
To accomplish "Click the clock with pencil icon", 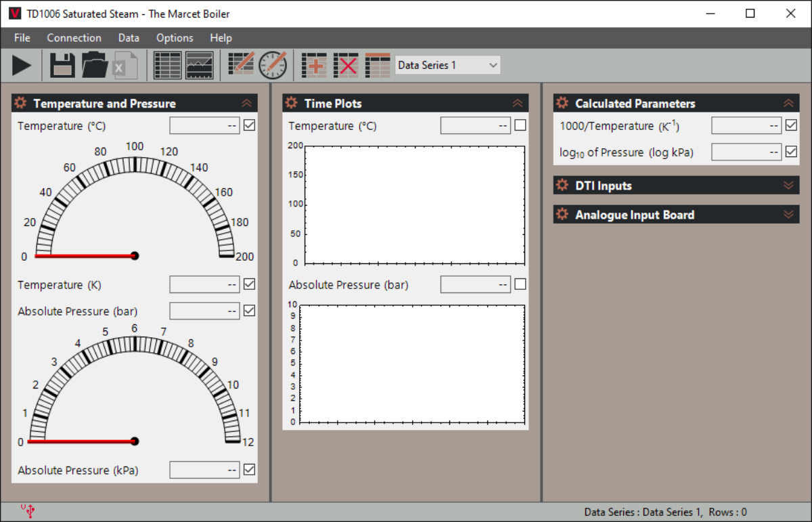I will coord(273,66).
